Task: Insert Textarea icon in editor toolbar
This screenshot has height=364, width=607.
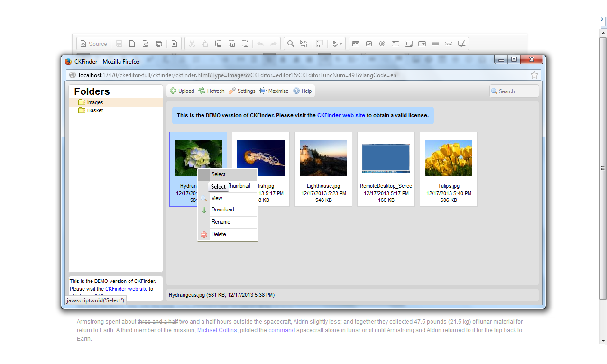Action: pos(409,44)
